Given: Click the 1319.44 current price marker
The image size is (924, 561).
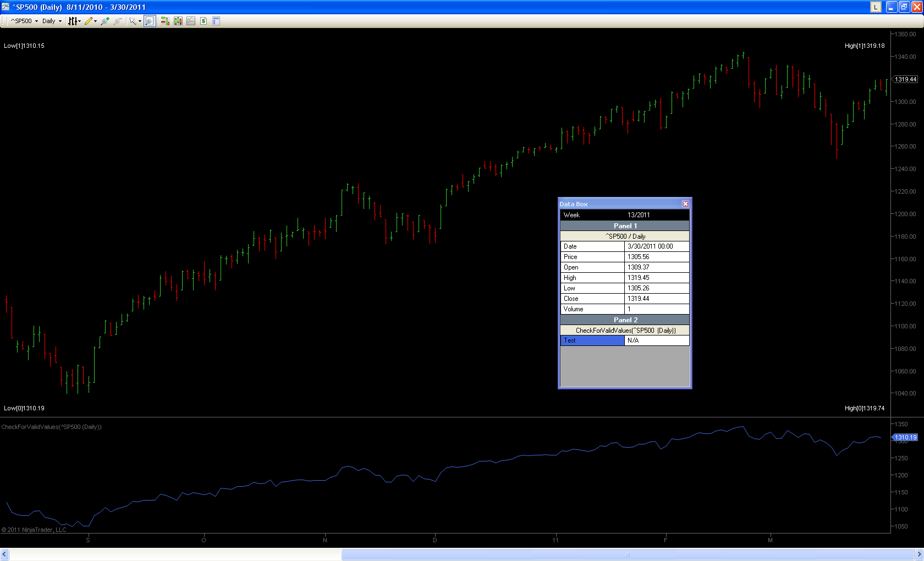Looking at the screenshot, I should 905,79.
